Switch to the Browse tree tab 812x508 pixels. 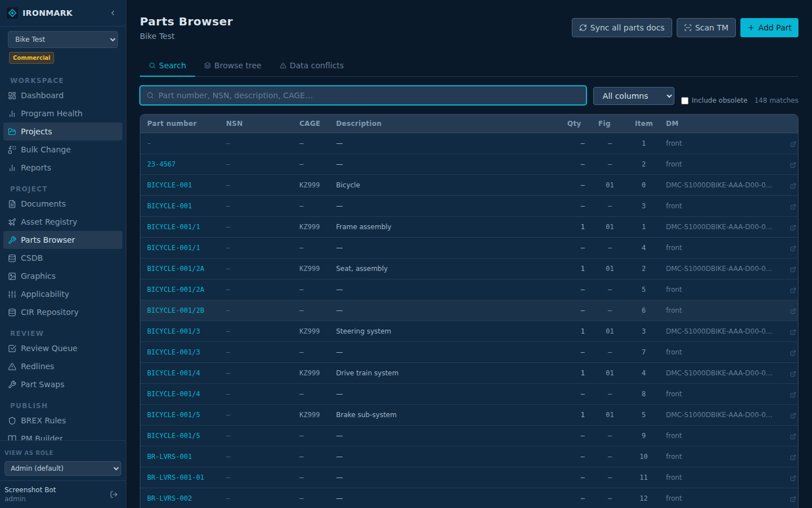(232, 65)
